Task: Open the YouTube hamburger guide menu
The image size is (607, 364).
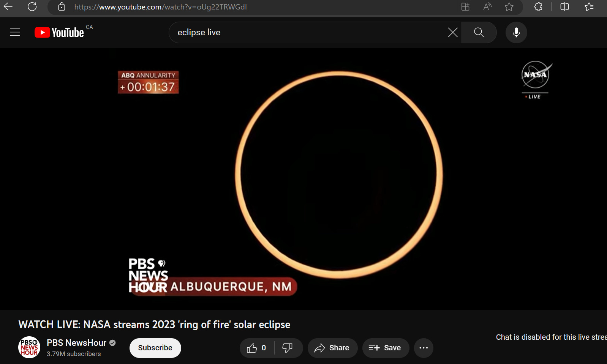Action: pos(15,32)
